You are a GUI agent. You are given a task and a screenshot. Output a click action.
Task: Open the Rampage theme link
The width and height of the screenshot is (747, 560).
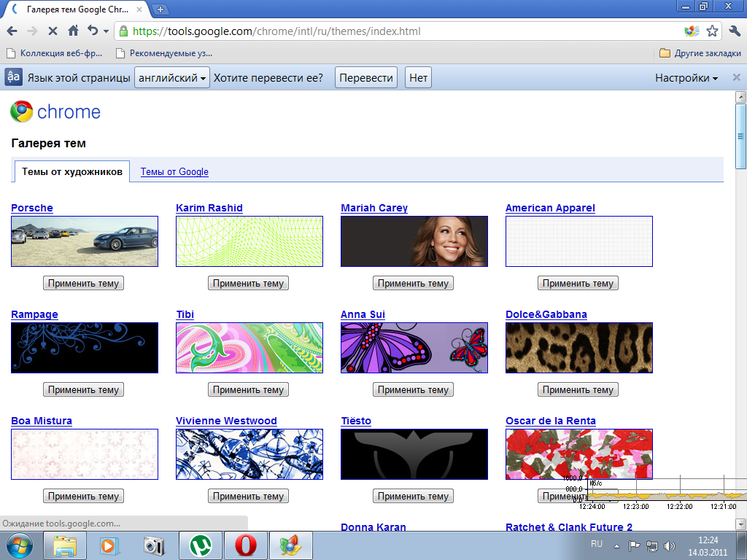(x=34, y=314)
